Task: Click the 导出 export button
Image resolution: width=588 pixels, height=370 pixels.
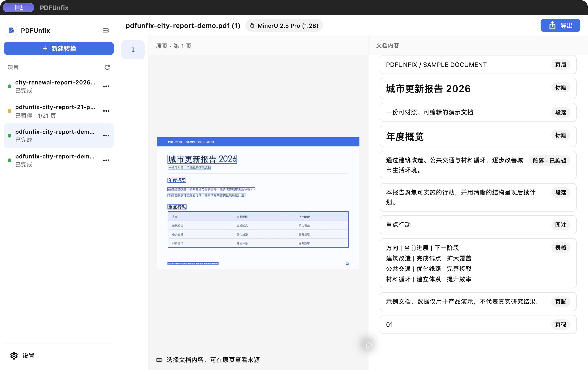Action: coord(560,25)
